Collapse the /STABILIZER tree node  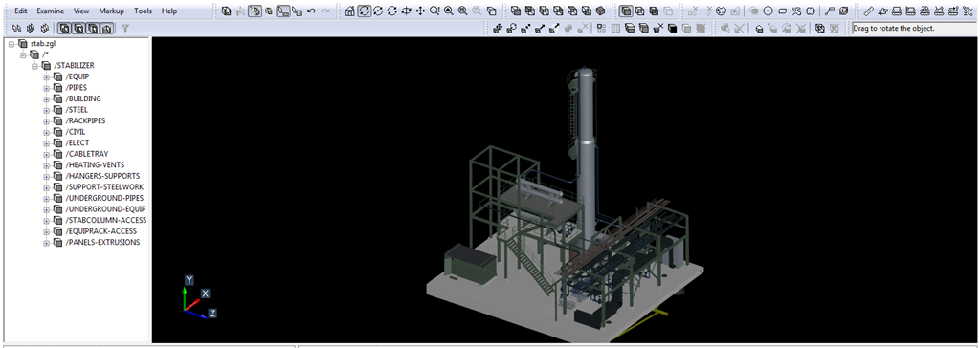34,66
